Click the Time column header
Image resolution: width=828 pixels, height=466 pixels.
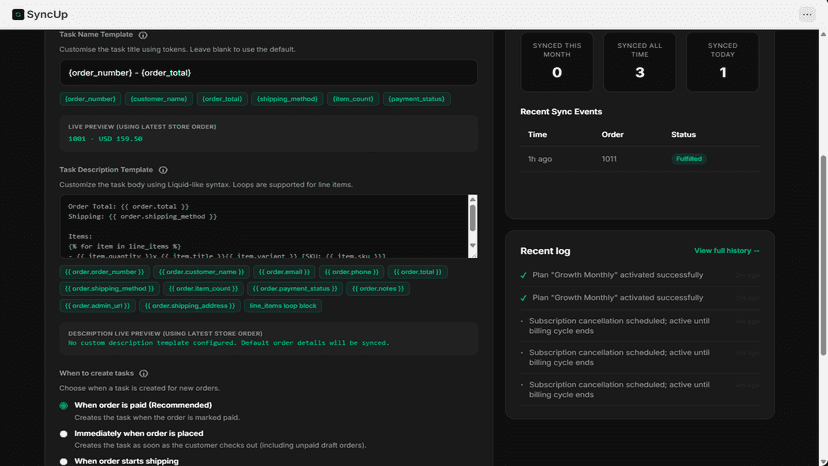coord(537,135)
